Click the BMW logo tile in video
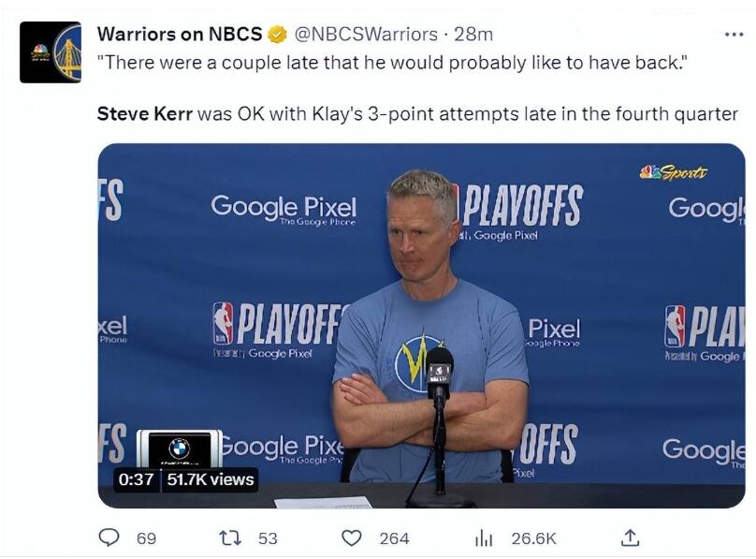The image size is (756, 559). [180, 449]
